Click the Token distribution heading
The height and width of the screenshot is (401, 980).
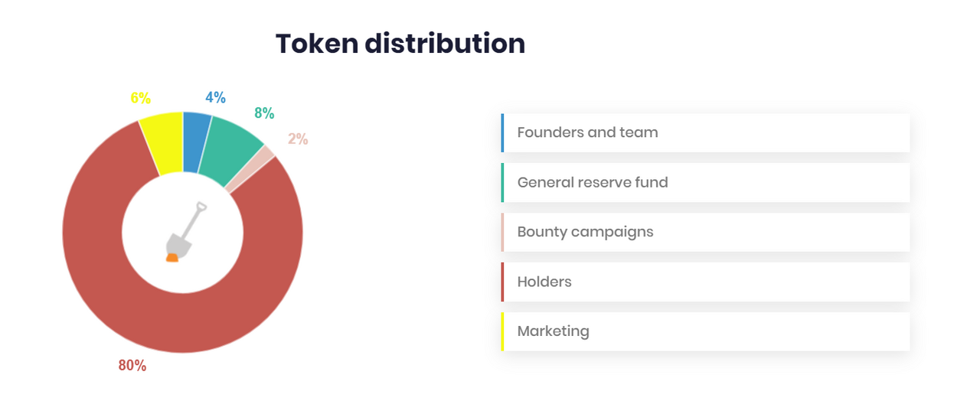[x=400, y=44]
